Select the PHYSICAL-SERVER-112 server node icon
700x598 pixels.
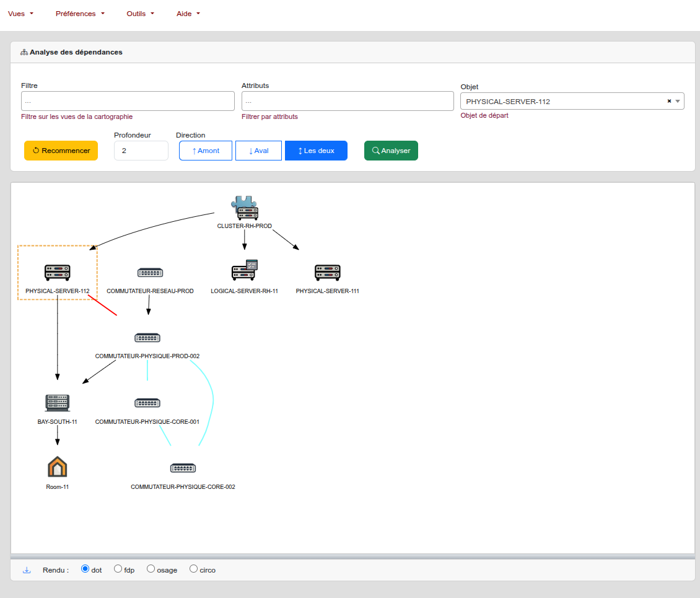(58, 272)
